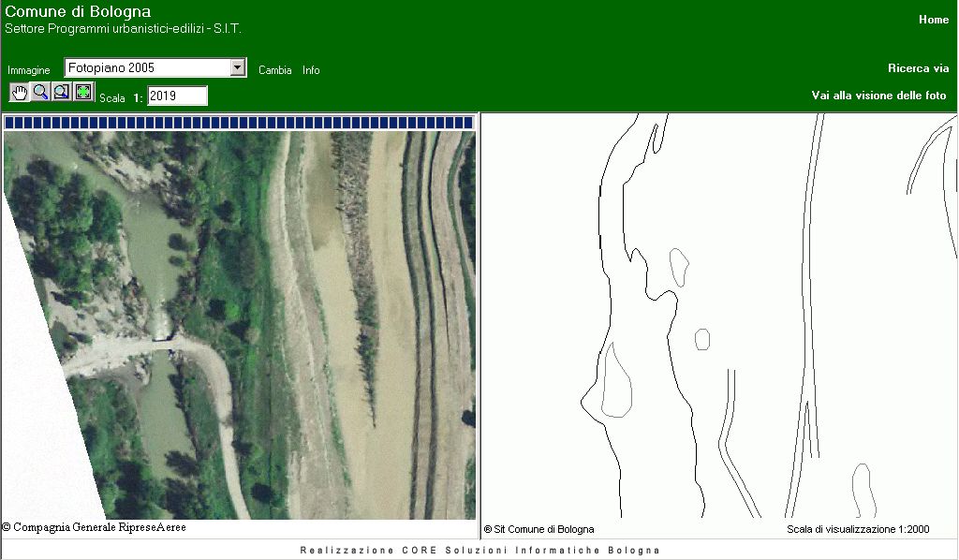Activate the zoom-to-rectangle tool
Screen dimensions: 959x560
[x=62, y=92]
